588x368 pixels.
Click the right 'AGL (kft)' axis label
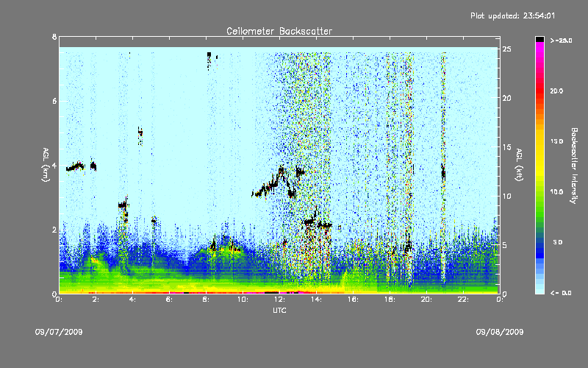pyautogui.click(x=519, y=165)
